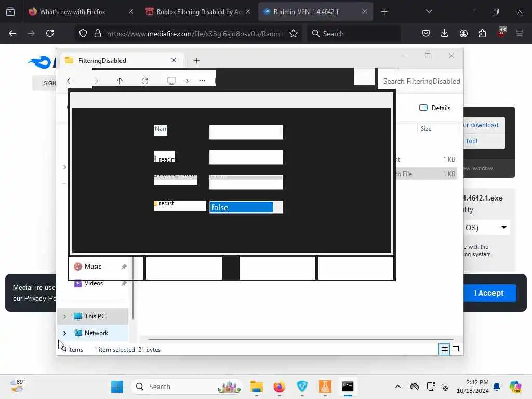Click I Accept on MediaFire cookie banner
532x399 pixels.
pos(489,293)
